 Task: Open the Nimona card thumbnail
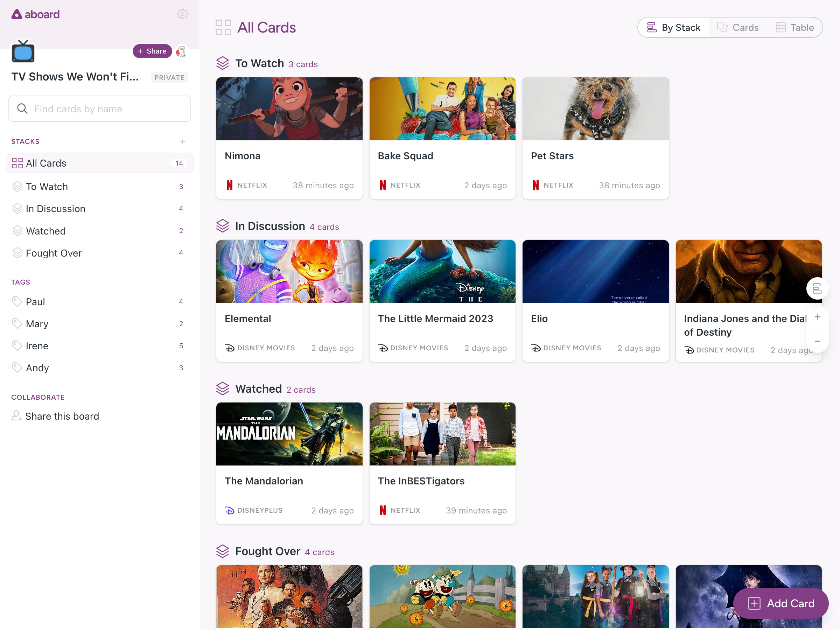pyautogui.click(x=289, y=108)
